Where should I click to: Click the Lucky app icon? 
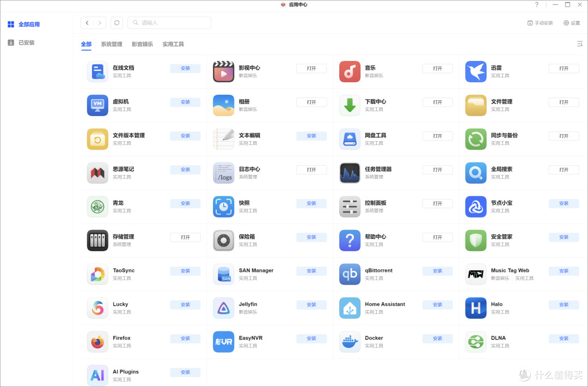[x=97, y=308]
